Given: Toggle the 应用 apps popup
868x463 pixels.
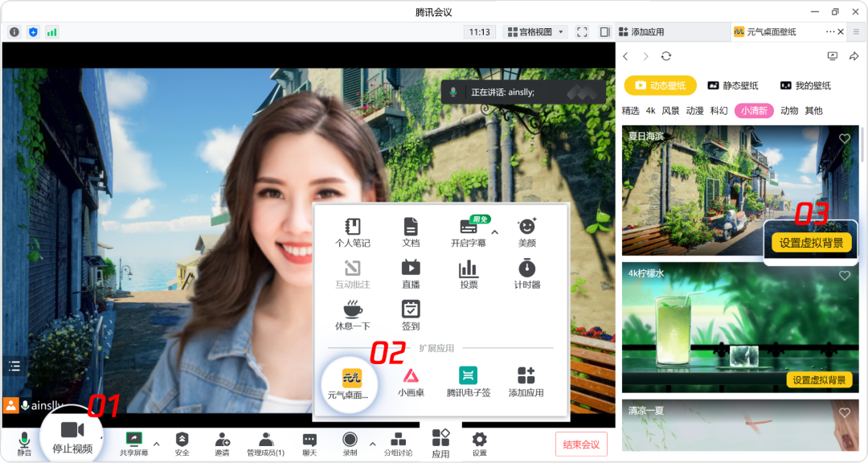Looking at the screenshot, I should pos(440,443).
